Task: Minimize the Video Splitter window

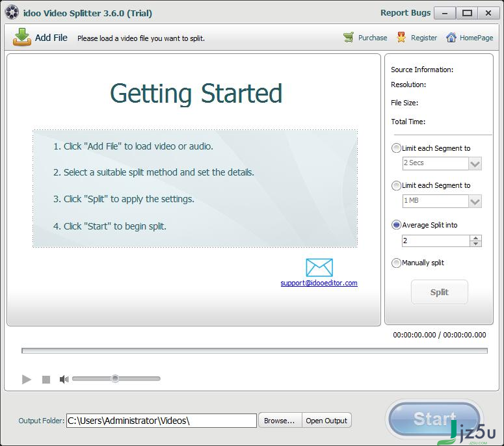Action: click(445, 13)
